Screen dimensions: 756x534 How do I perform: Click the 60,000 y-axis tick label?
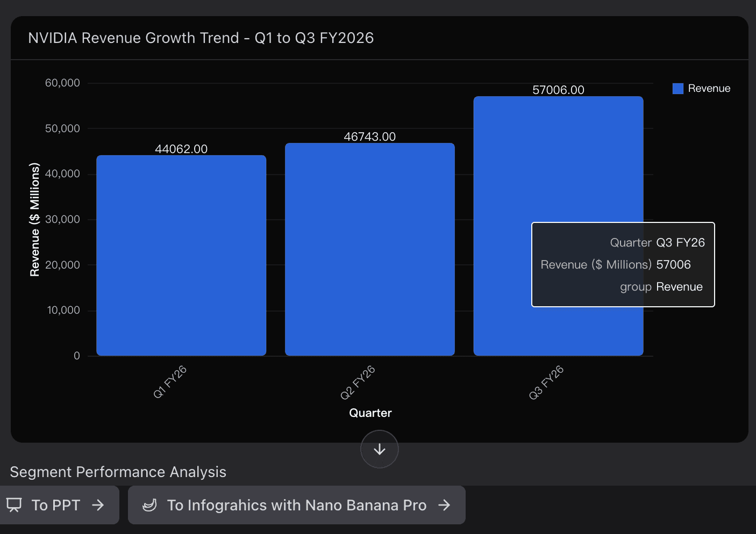coord(62,83)
